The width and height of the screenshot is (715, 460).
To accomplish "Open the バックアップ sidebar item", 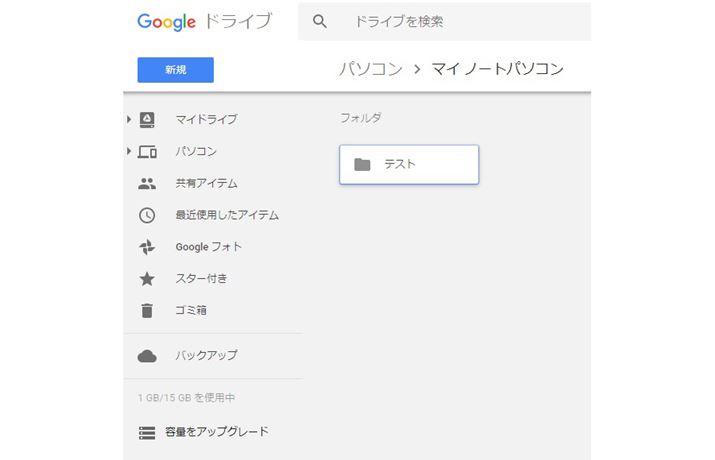I will tap(206, 356).
